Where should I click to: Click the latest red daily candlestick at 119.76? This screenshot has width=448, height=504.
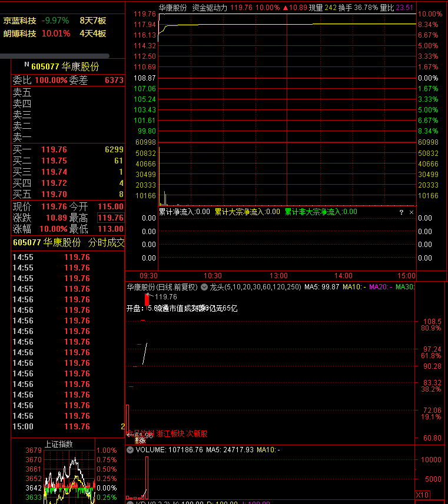(147, 299)
